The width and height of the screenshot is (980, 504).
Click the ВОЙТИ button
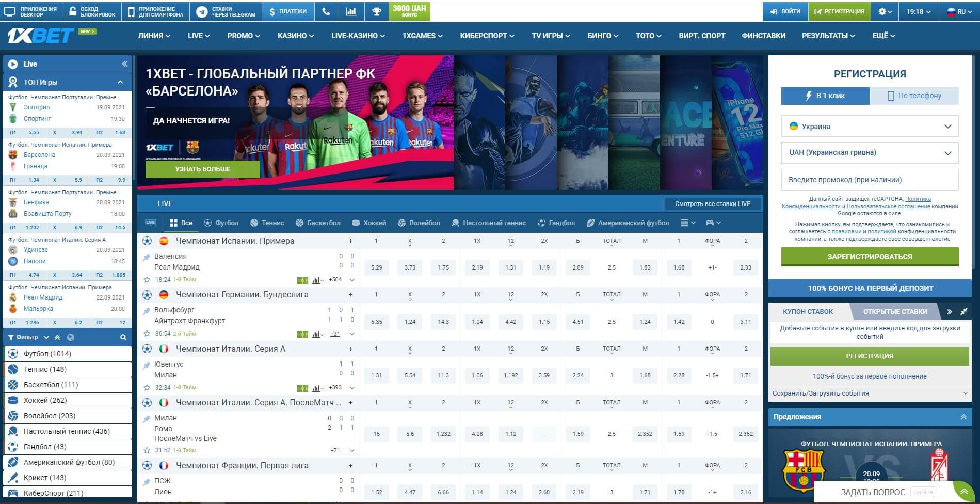coord(785,11)
